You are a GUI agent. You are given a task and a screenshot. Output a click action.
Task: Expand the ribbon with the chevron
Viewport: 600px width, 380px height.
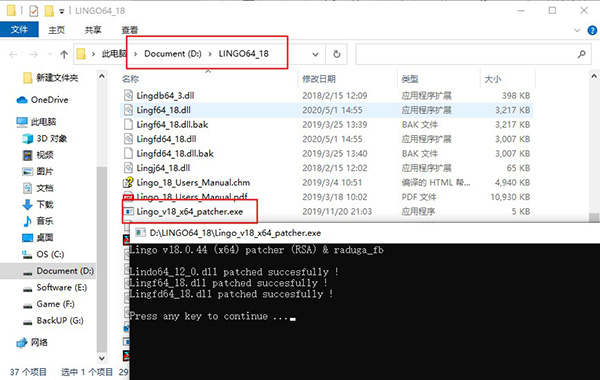(577, 30)
